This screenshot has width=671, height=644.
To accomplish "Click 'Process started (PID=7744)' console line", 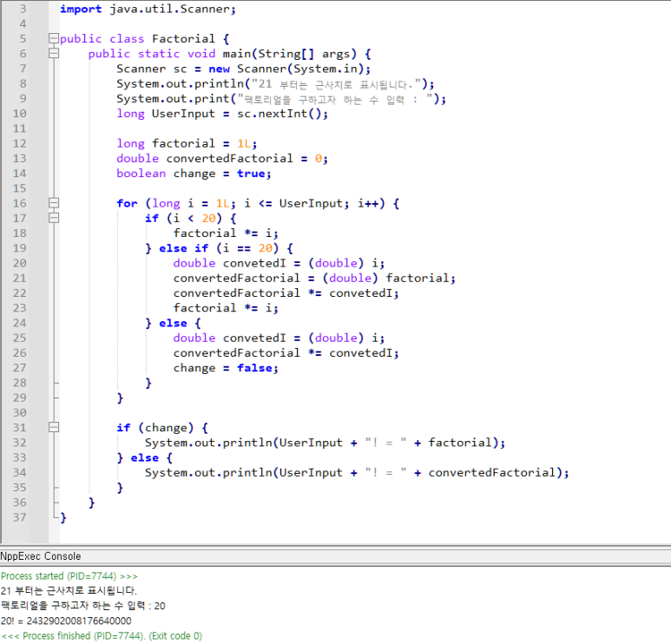I will [x=69, y=576].
